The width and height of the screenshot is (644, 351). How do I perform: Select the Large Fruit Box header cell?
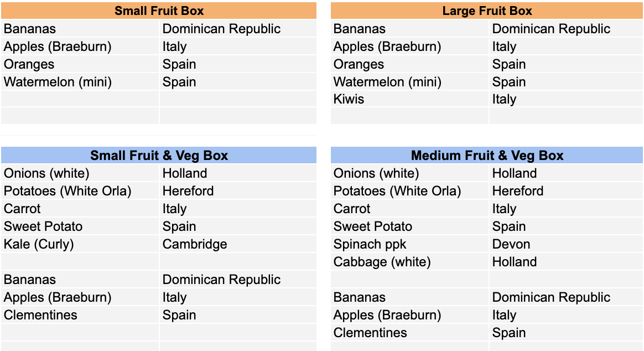tap(487, 11)
